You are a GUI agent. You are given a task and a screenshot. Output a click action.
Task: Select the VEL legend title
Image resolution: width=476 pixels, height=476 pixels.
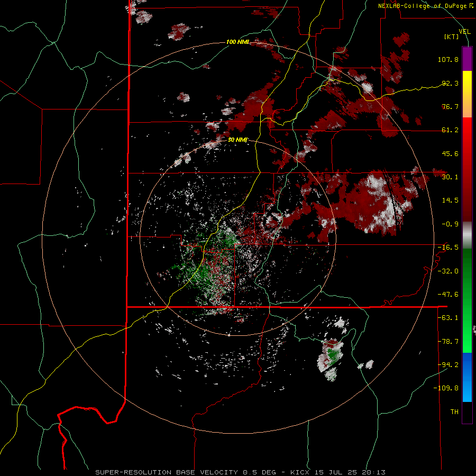click(x=464, y=32)
